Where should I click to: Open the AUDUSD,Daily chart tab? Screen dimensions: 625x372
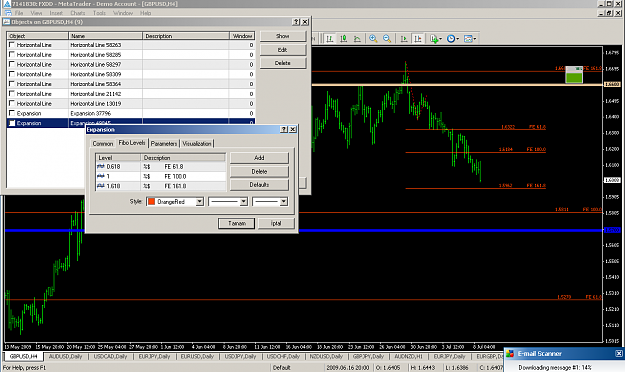65,356
